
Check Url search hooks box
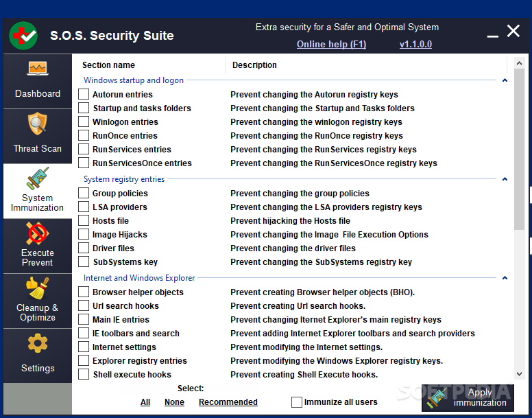(x=84, y=305)
